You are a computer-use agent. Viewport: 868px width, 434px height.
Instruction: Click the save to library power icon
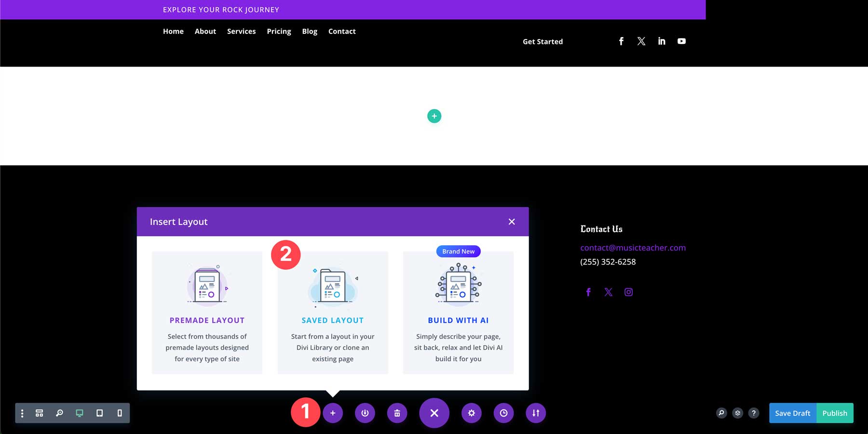coord(365,413)
